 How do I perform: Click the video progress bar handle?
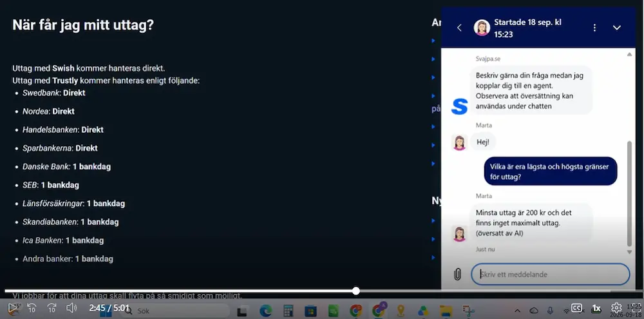356,291
